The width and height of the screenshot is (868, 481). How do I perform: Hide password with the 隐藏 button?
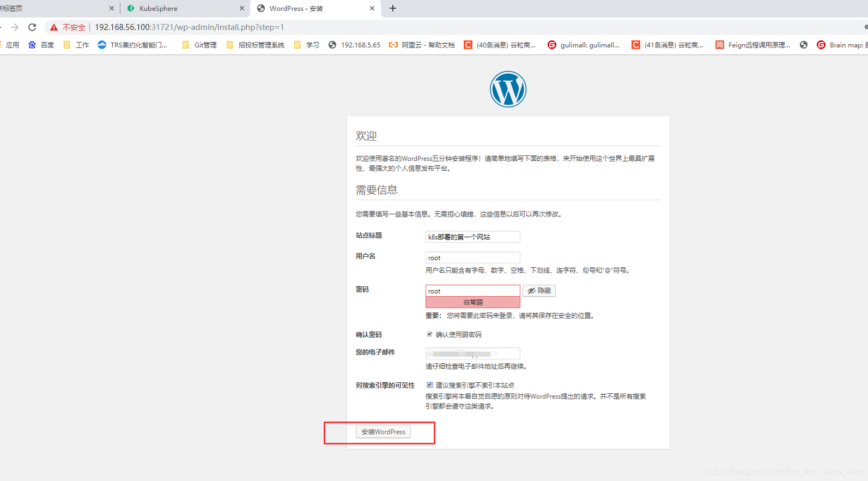click(539, 291)
